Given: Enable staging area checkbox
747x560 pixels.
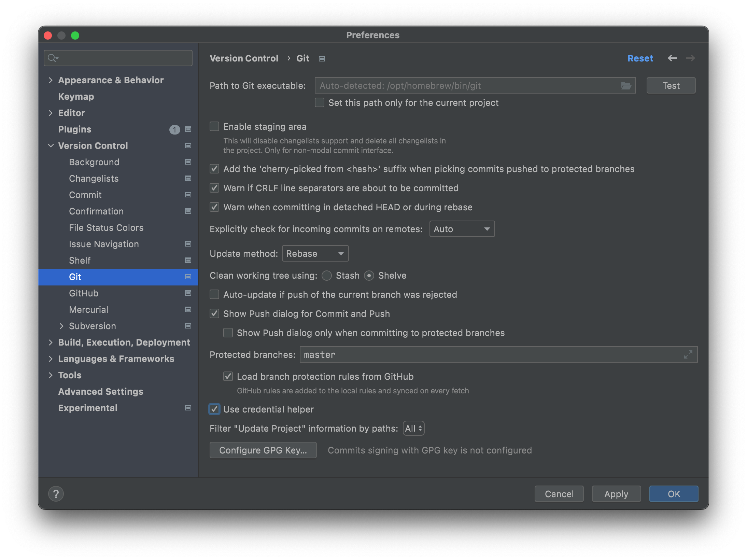Looking at the screenshot, I should [214, 127].
